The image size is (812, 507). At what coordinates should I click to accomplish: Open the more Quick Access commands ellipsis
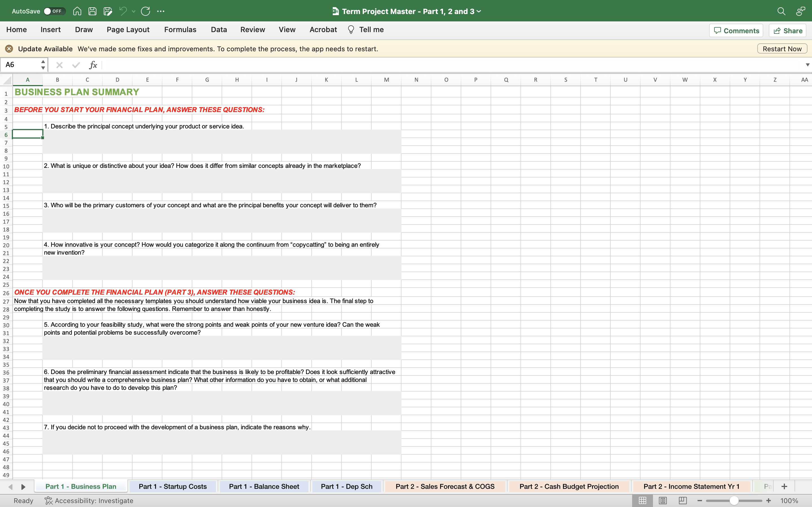(x=161, y=11)
